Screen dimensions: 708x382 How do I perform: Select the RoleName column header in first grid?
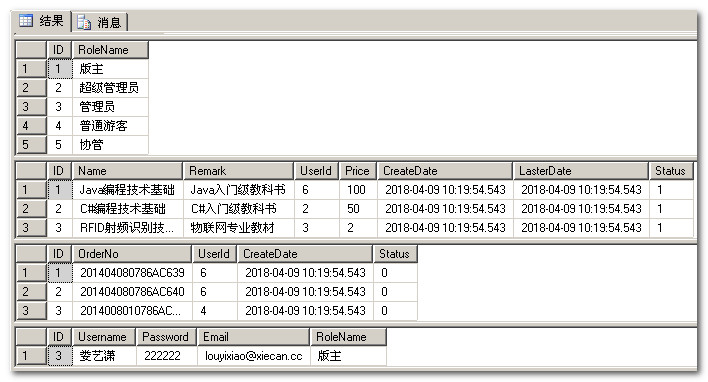tap(110, 50)
